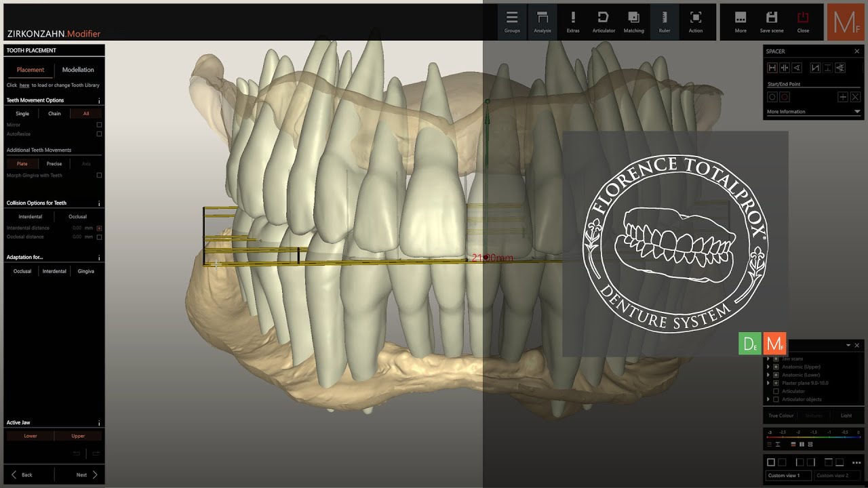
Task: Expand the Anatomic (Upper) tree node
Action: [x=768, y=367]
